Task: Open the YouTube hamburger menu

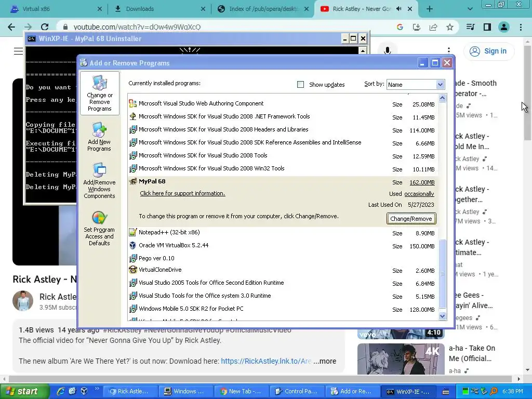Action: click(x=18, y=51)
